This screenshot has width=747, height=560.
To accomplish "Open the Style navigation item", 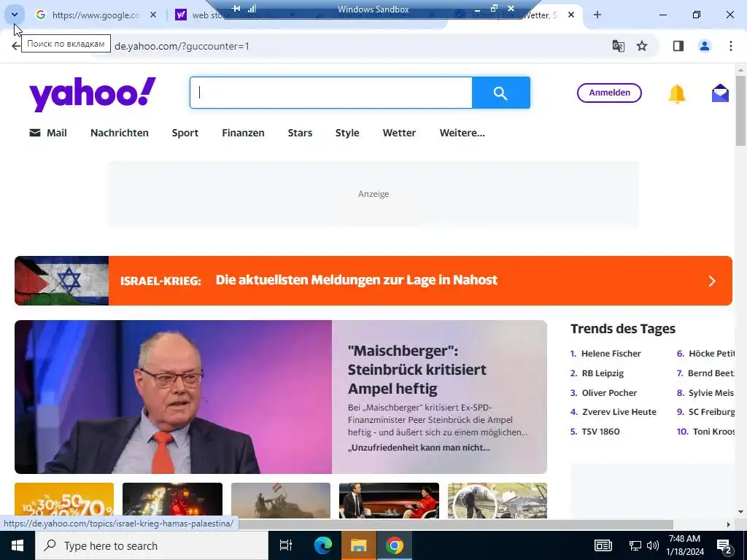I will (x=347, y=133).
